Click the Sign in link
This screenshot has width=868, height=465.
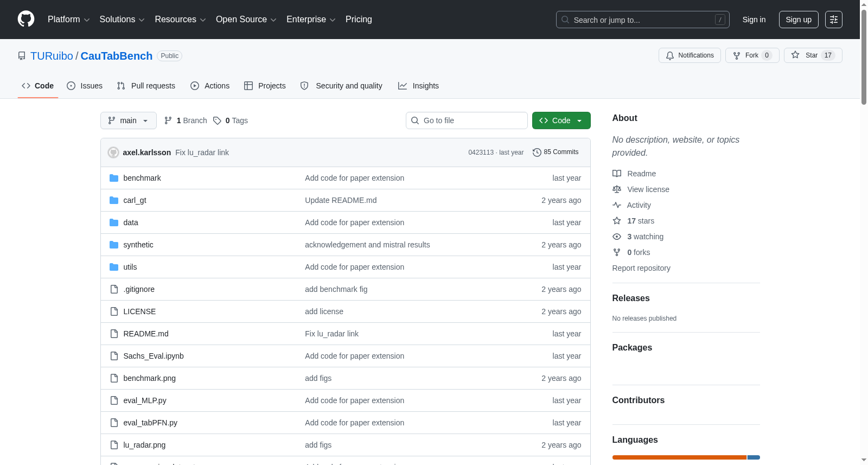754,20
